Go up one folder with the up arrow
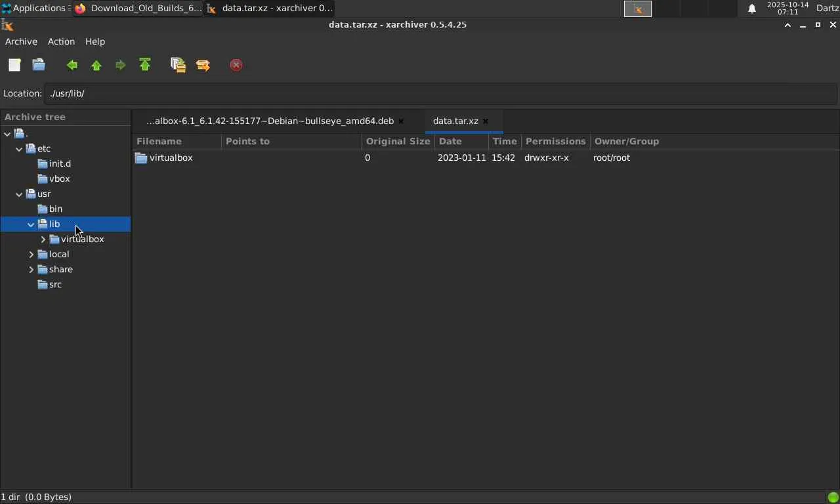Screen dimensions: 840x504 click(x=96, y=65)
